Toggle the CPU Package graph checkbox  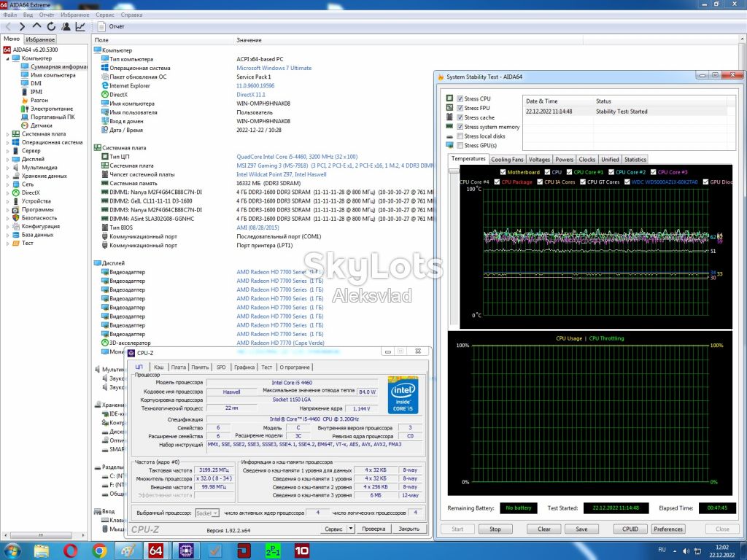tap(497, 182)
